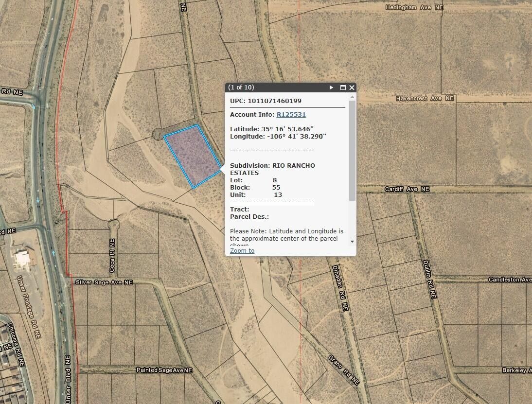The width and height of the screenshot is (532, 404).
Task: Click the popup scrollbar's down arrow
Action: (x=352, y=242)
